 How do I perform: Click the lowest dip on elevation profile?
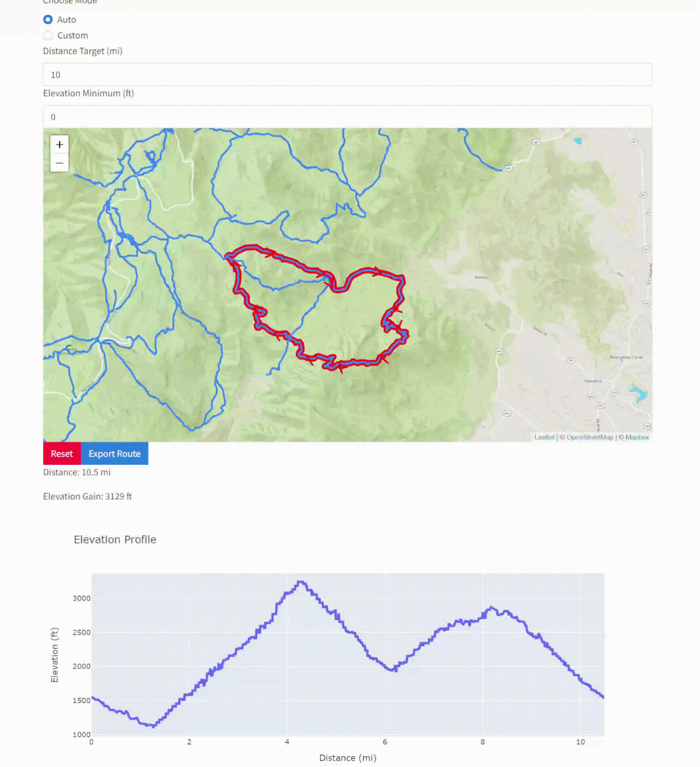pos(153,726)
